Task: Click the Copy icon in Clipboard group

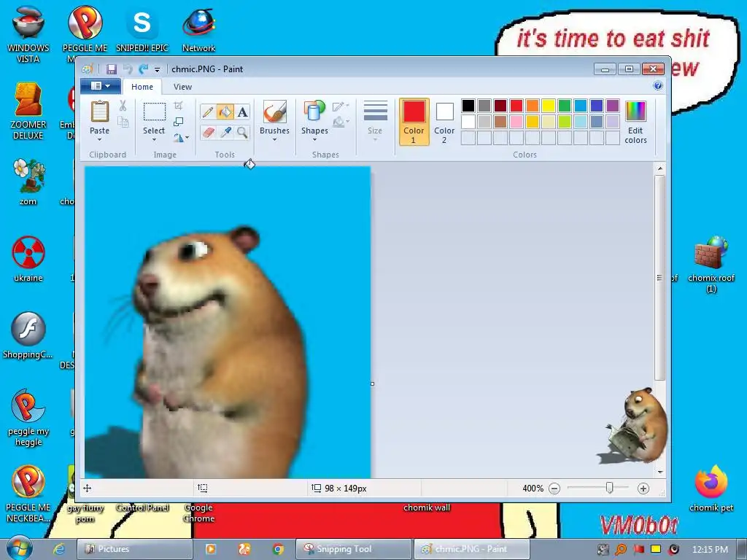Action: [x=123, y=122]
